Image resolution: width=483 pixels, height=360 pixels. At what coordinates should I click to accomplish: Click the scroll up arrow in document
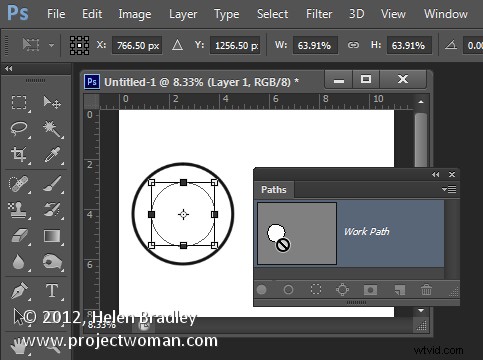coord(421,102)
